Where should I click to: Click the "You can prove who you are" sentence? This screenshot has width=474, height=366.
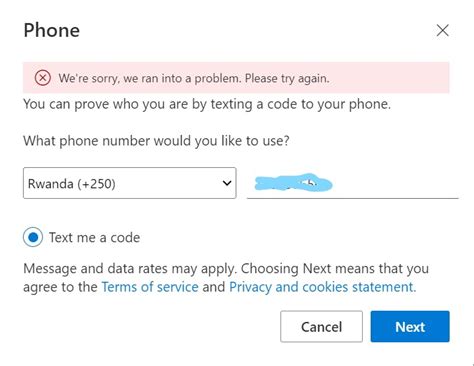pyautogui.click(x=207, y=104)
